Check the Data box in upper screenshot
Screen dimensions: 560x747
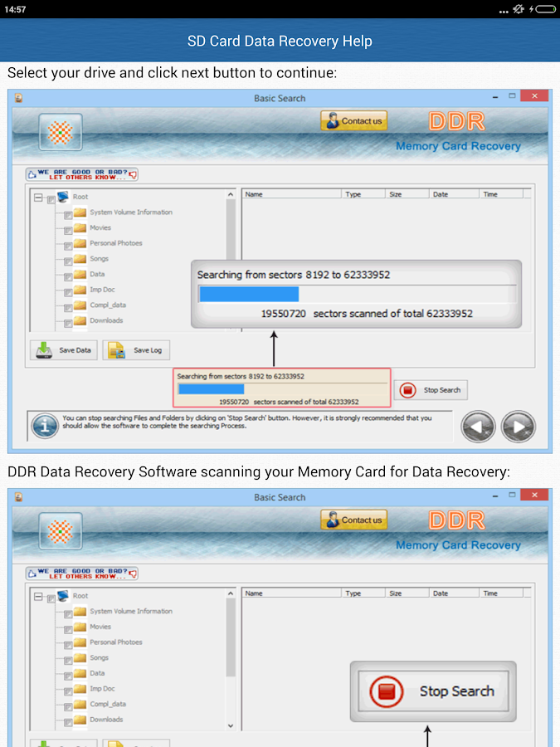click(x=68, y=276)
